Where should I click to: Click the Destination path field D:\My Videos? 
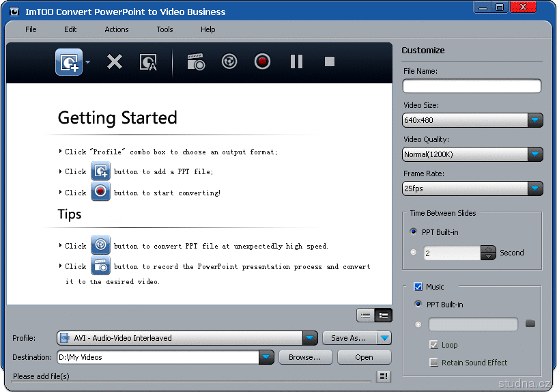(x=158, y=357)
